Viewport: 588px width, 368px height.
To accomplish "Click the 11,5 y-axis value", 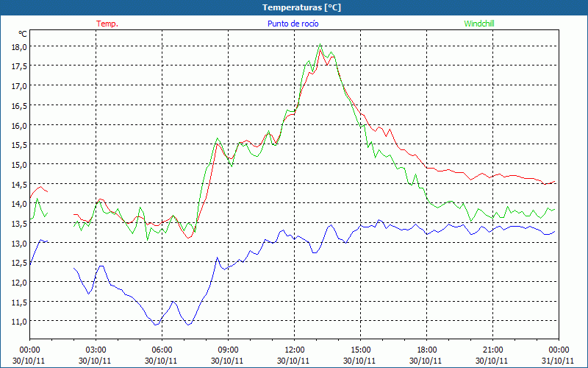I will (x=19, y=302).
